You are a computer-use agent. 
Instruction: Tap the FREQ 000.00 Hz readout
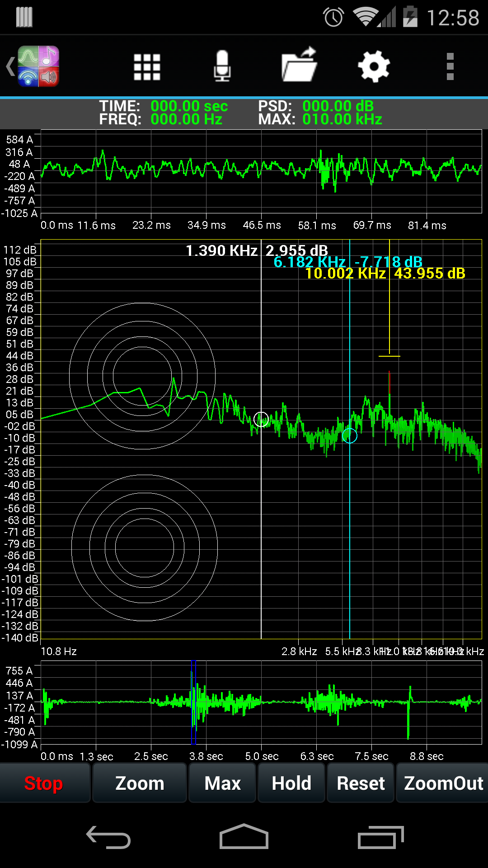(161, 119)
